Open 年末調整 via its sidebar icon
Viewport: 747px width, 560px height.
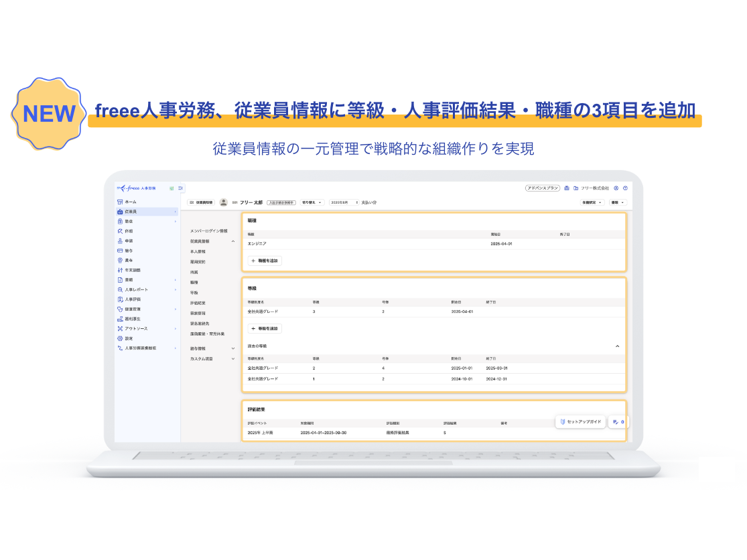click(120, 270)
